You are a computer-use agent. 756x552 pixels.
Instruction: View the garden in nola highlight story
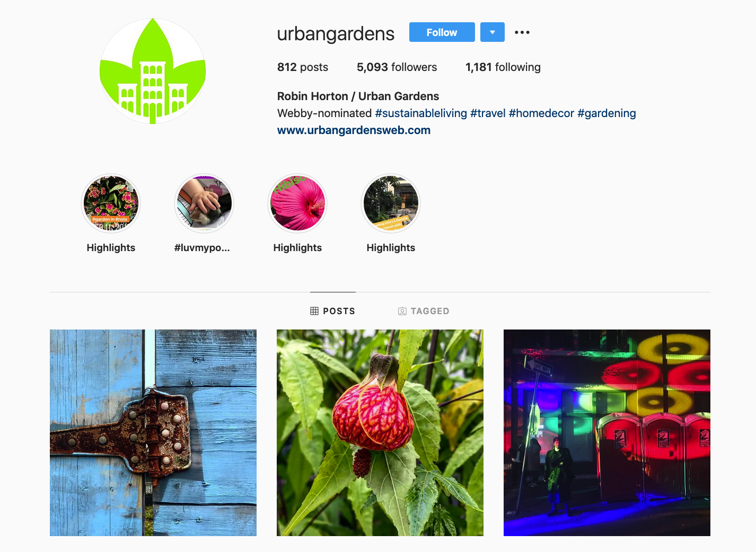tap(111, 203)
